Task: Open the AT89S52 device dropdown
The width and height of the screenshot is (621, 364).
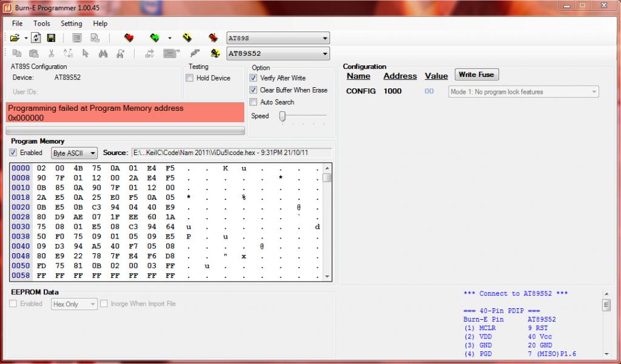Action: point(278,53)
